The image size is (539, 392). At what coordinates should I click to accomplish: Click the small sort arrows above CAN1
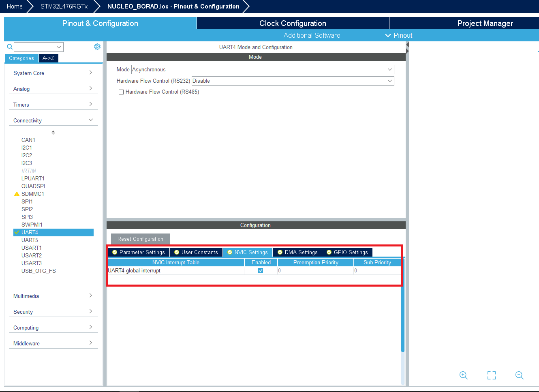[53, 133]
